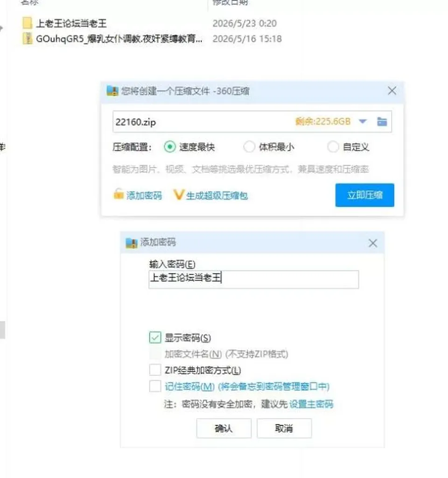Click the 360压缩 title bar app icon

pos(112,91)
